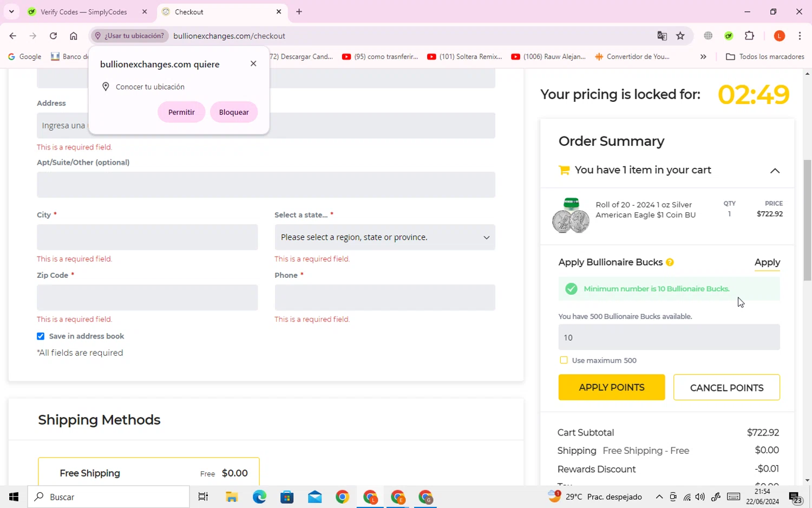Viewport: 812px width, 508px height.
Task: Click the CANCEL POINTS button
Action: tap(726, 387)
